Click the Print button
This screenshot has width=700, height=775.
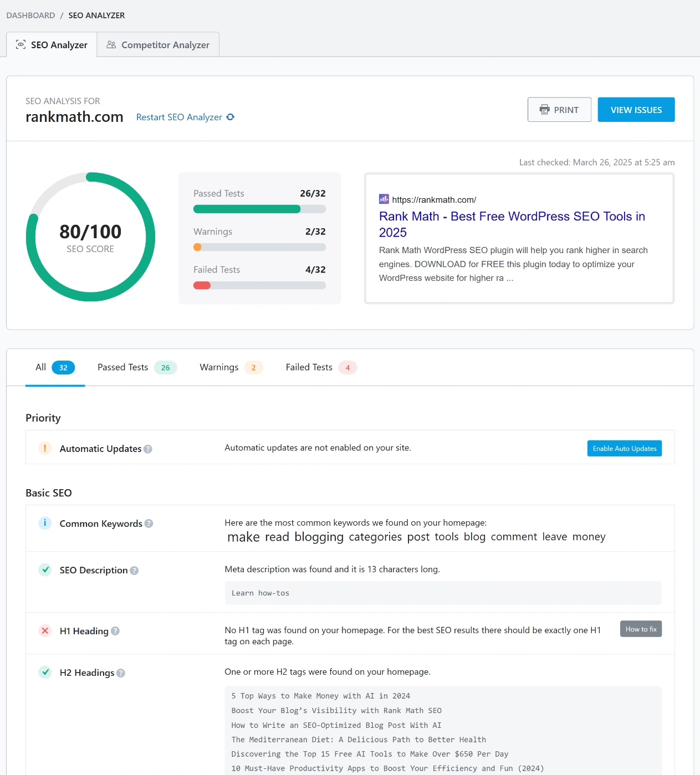tap(559, 110)
